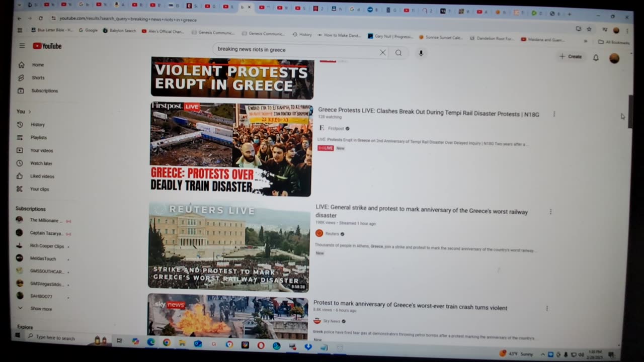Open Reuters Live strike and protest thumbnail
This screenshot has width=644, height=362.
(229, 247)
